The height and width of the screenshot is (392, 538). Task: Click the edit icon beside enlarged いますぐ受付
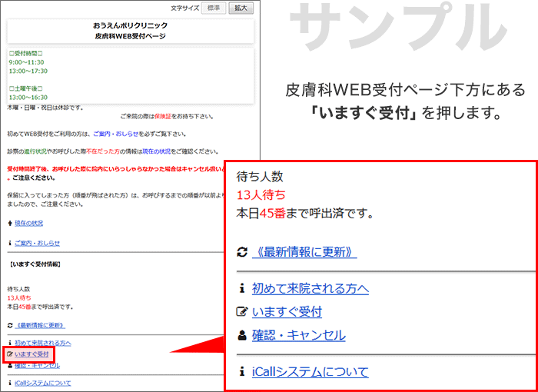242,312
